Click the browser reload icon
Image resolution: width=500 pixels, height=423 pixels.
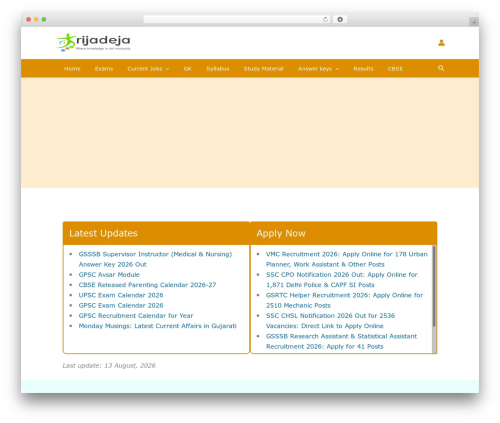[325, 19]
